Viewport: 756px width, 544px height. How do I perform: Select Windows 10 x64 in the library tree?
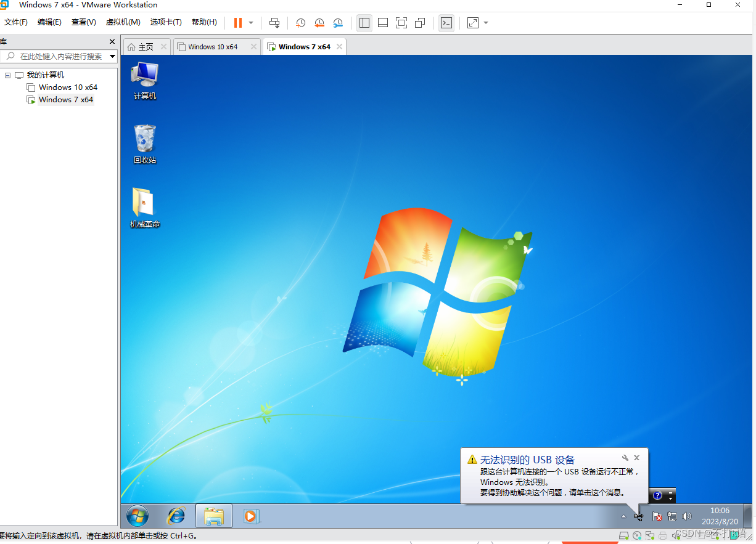tap(68, 87)
